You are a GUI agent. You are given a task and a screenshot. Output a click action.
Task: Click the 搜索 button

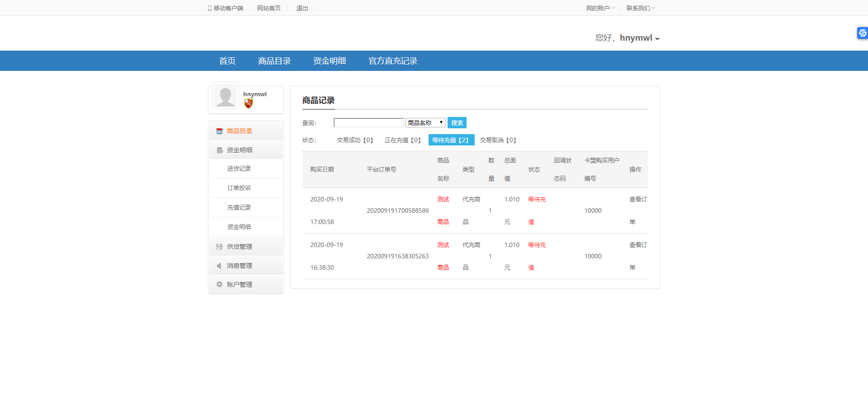[457, 123]
